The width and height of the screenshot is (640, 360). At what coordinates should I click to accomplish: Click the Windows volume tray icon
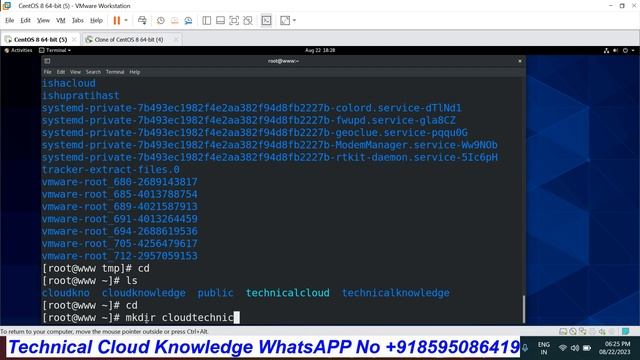click(575, 348)
